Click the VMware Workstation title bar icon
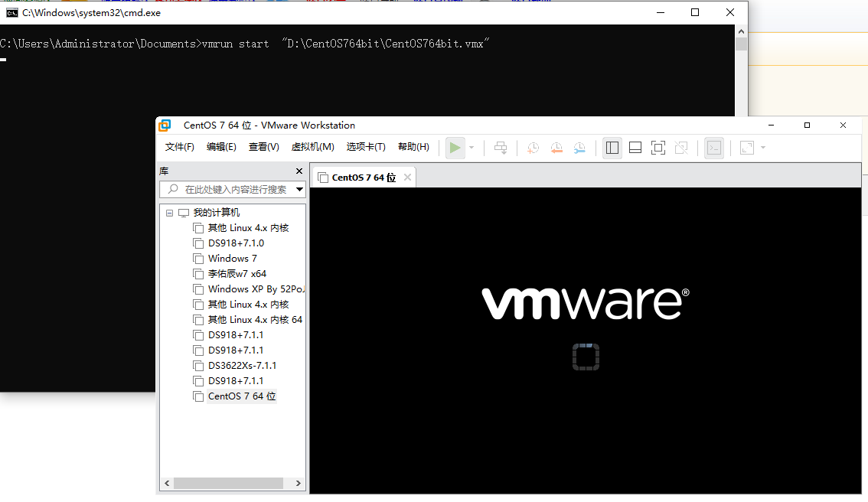 pos(165,125)
